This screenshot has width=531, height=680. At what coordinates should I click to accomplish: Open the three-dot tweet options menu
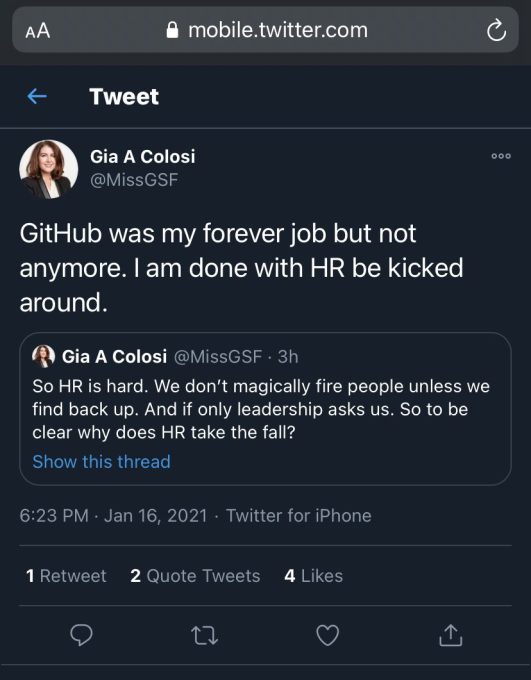[501, 156]
